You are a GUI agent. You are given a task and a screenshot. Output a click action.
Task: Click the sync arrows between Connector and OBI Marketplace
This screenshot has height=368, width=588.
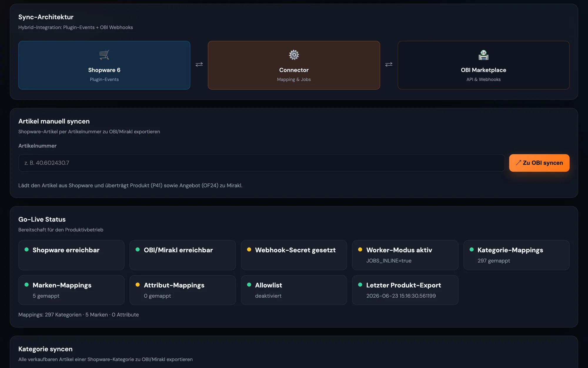(389, 64)
